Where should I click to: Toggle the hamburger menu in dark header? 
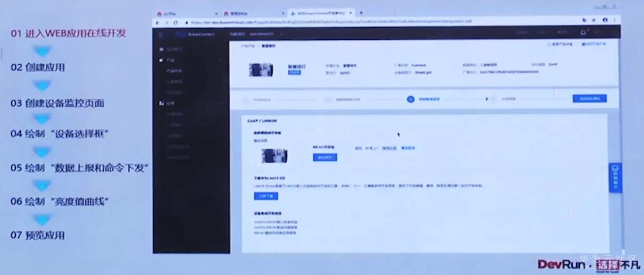coord(161,34)
